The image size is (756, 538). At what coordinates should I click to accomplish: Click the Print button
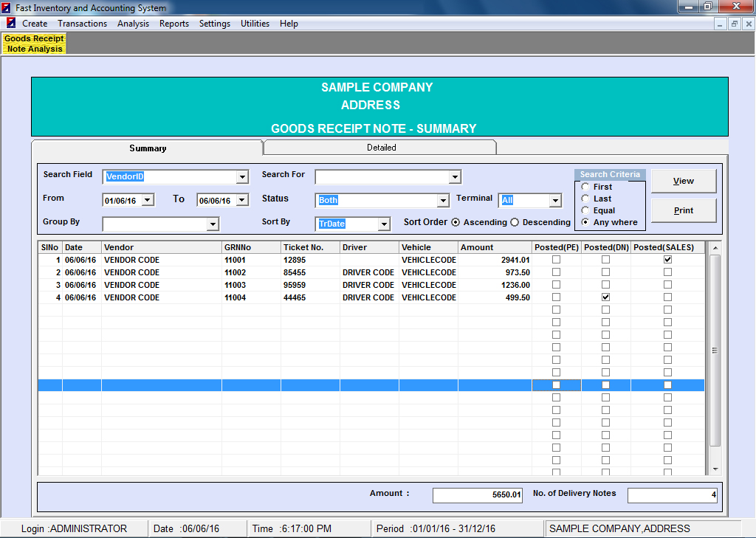click(x=683, y=210)
